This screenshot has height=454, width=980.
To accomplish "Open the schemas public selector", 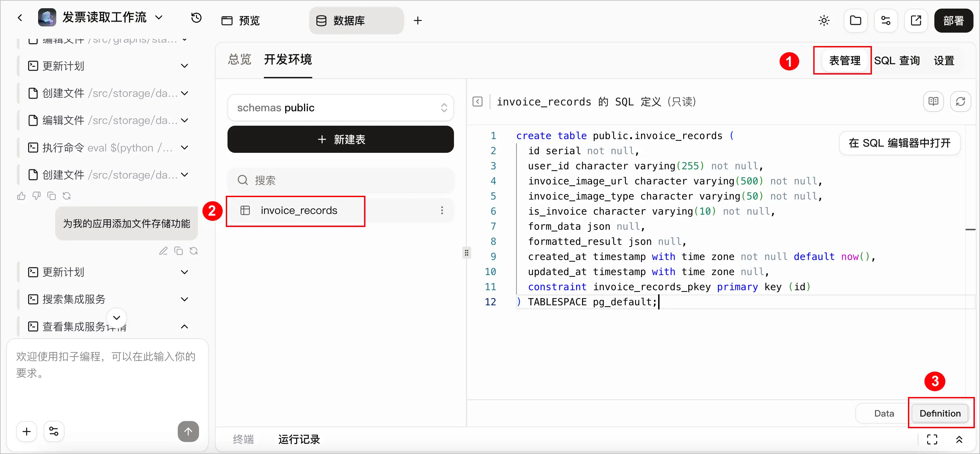I will [x=340, y=108].
